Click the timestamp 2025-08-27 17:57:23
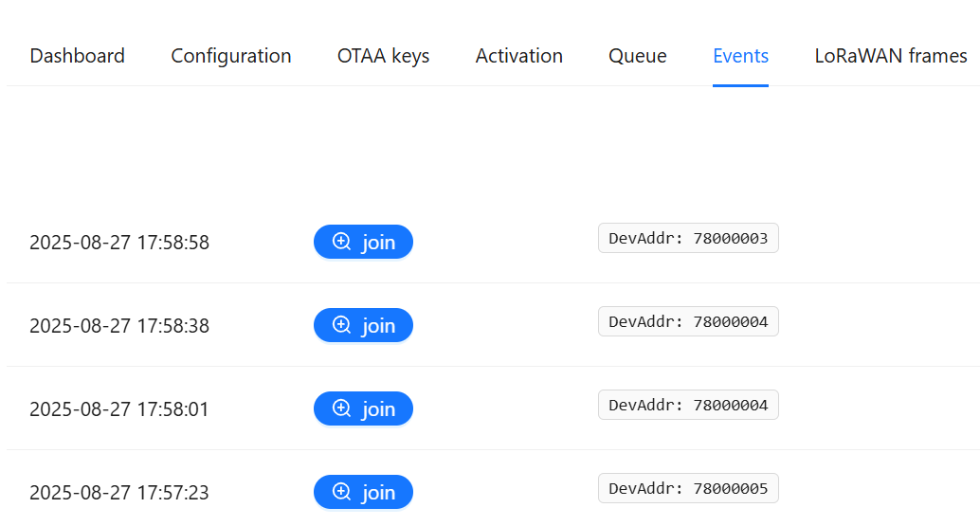This screenshot has height=526, width=980. coord(119,493)
